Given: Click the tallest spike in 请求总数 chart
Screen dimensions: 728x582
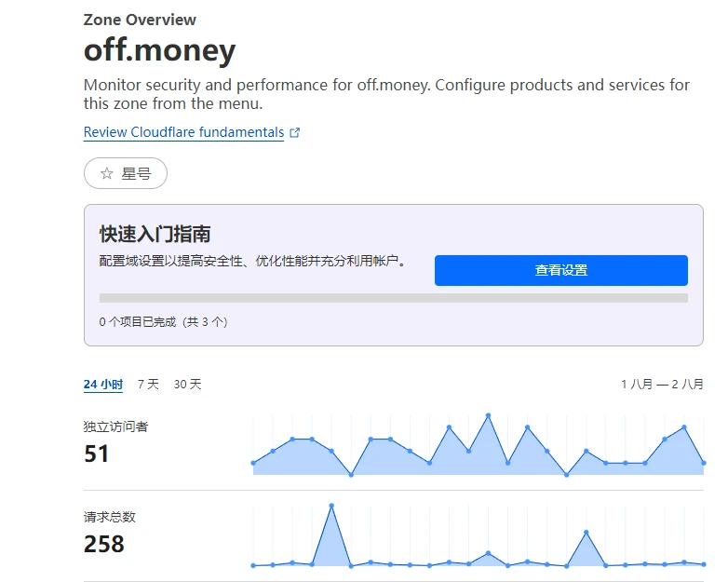Looking at the screenshot, I should click(x=331, y=506).
